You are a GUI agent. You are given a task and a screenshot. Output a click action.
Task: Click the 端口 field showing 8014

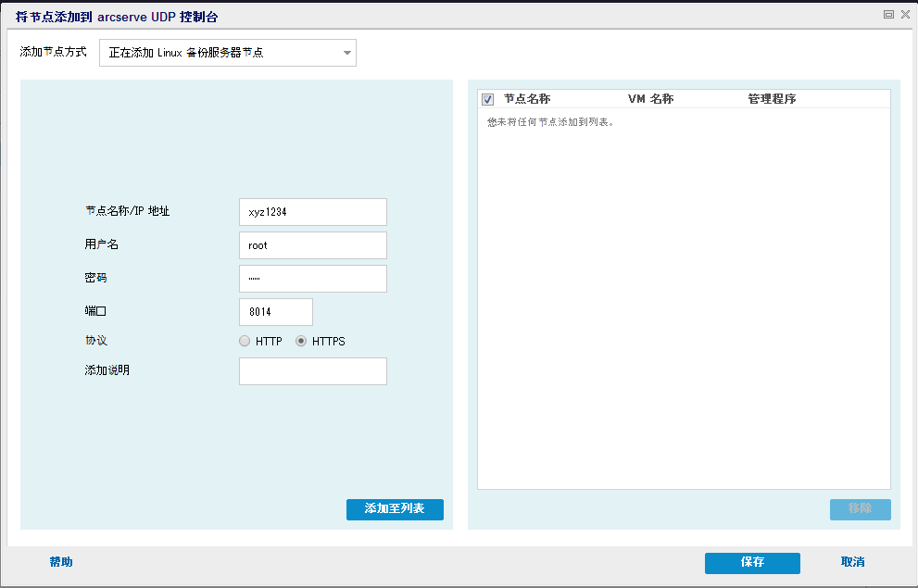coord(275,311)
